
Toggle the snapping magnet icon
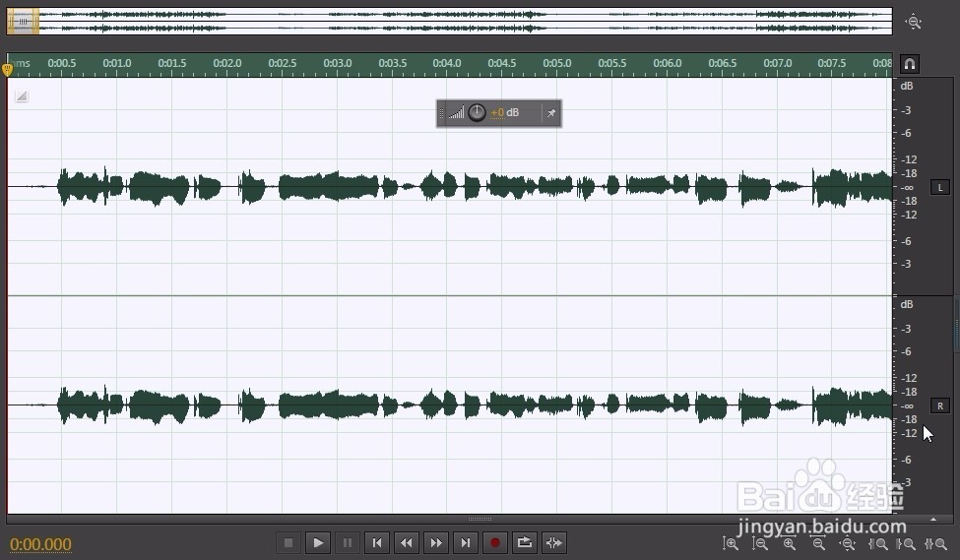point(910,64)
